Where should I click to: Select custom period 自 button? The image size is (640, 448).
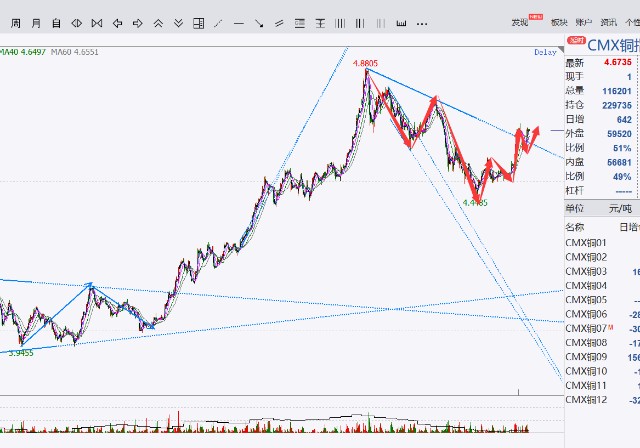56,23
